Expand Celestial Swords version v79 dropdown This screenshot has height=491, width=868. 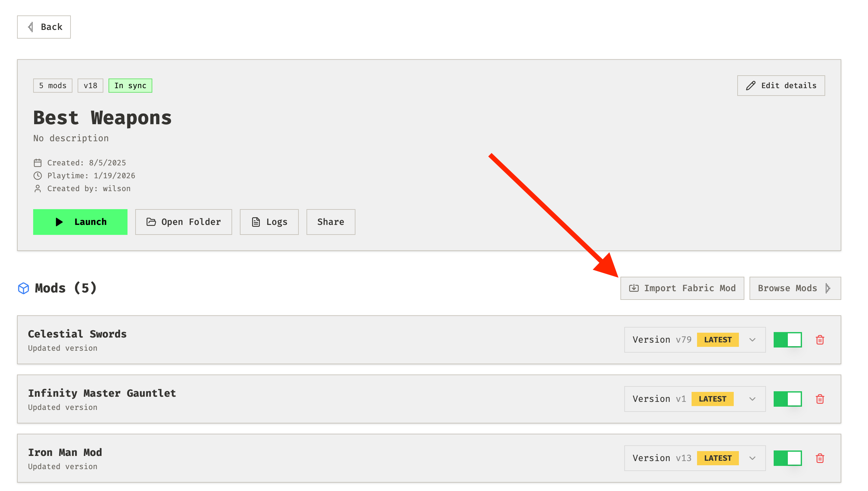(x=752, y=339)
